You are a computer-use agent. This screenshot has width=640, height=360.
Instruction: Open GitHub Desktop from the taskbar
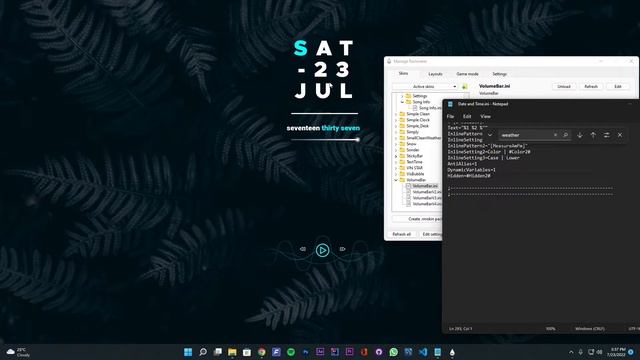tap(379, 352)
